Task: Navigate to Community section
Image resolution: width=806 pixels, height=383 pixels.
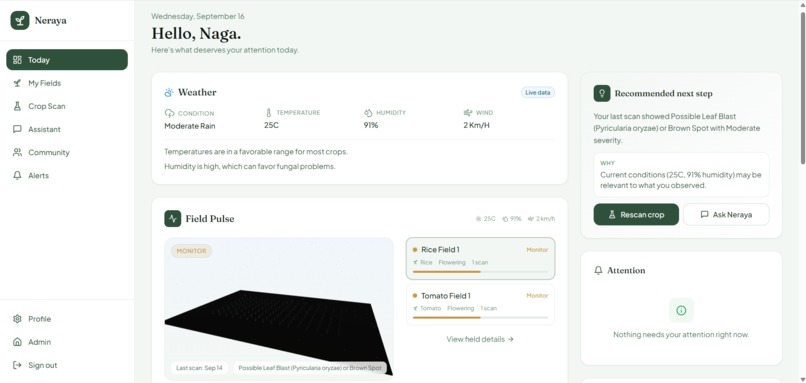Action: coord(67,152)
